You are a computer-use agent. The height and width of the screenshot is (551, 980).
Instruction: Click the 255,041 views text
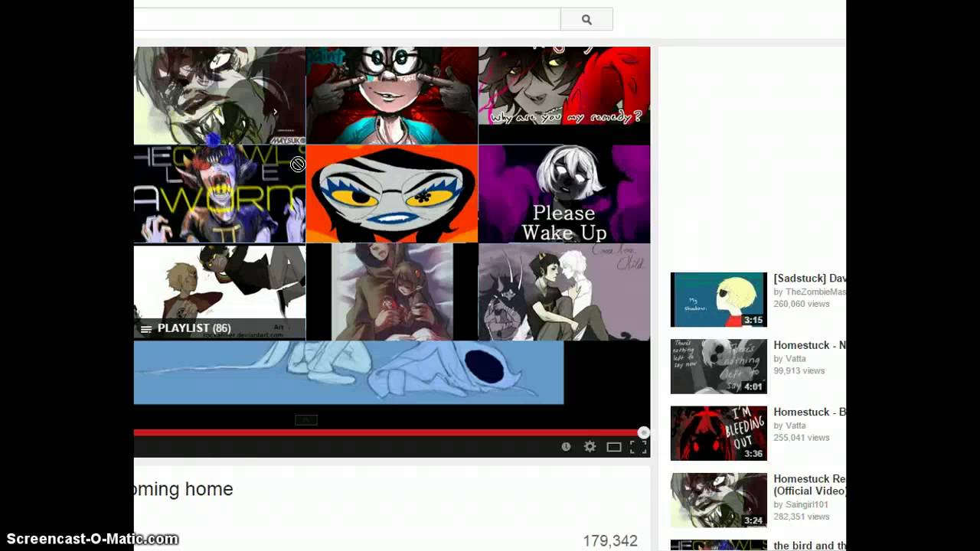(802, 438)
